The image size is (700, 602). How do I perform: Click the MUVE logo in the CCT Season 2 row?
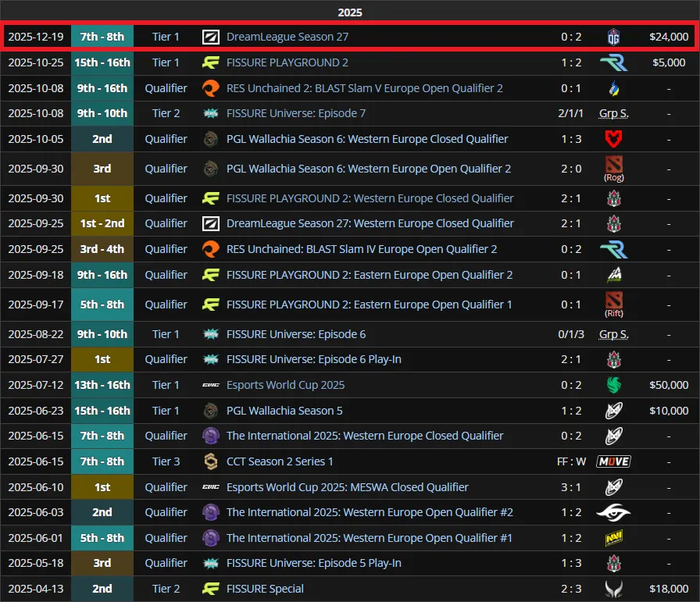[614, 461]
